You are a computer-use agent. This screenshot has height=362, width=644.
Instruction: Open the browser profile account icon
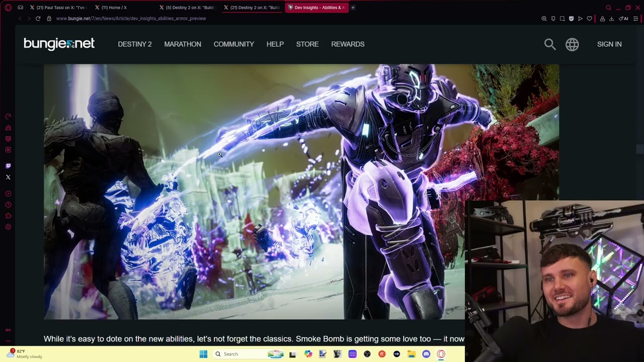pos(602,19)
